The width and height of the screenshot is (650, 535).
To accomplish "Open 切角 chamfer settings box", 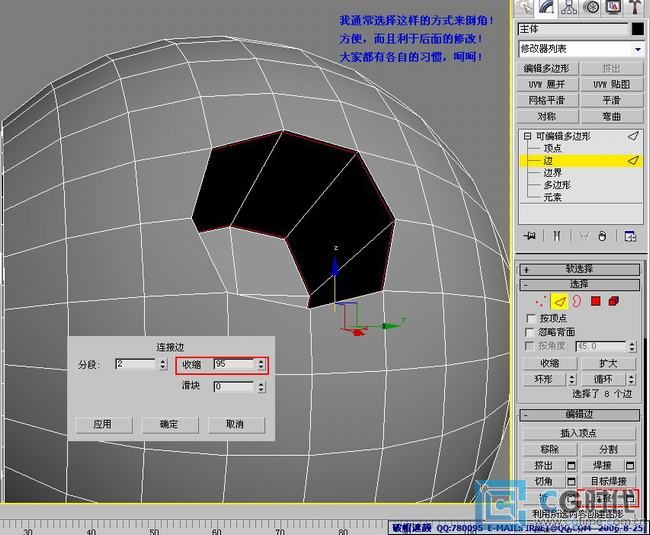I will coord(571,482).
